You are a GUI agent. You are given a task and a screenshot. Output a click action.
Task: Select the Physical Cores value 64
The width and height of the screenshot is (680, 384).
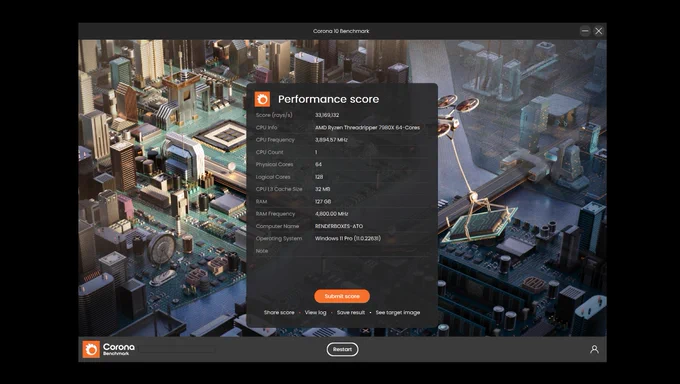[x=318, y=164]
